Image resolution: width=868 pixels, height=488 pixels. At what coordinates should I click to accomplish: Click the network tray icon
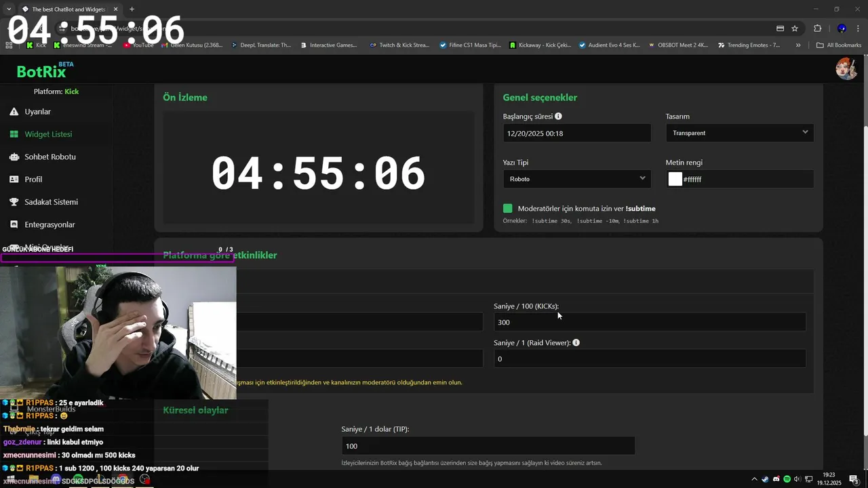click(x=807, y=479)
